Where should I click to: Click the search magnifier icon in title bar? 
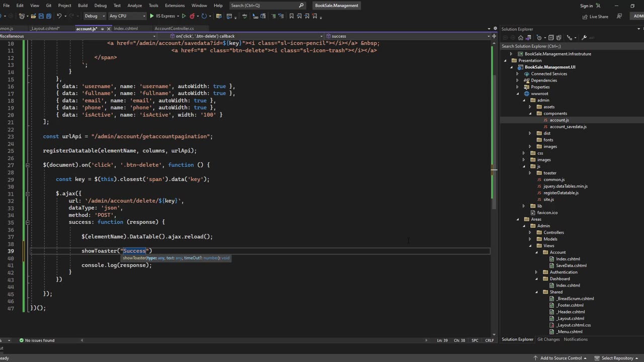pos(301,6)
